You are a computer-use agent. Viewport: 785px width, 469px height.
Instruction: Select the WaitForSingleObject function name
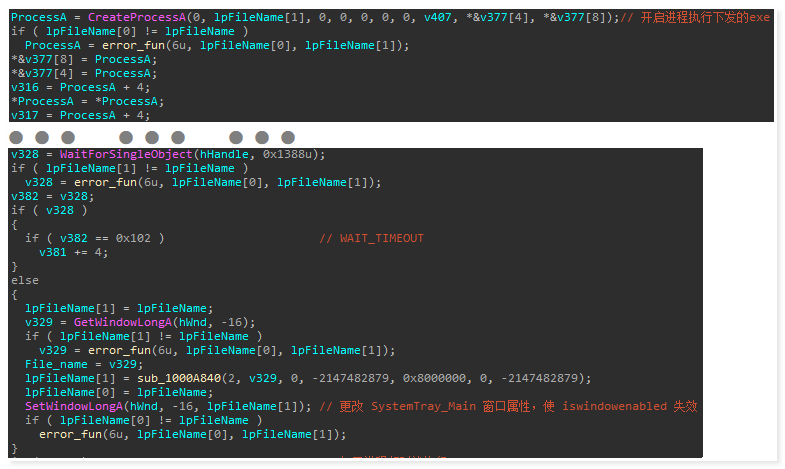pos(126,155)
